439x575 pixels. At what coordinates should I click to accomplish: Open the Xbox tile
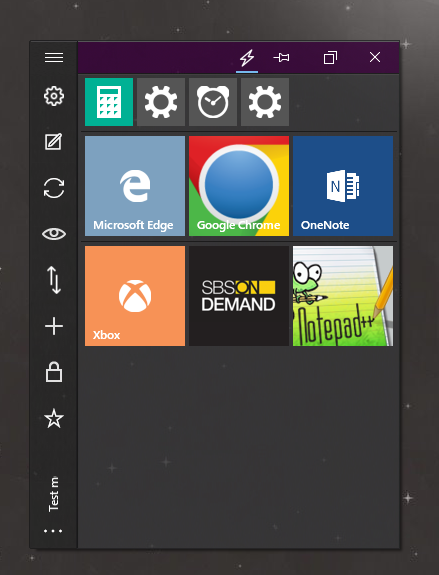[x=135, y=296]
